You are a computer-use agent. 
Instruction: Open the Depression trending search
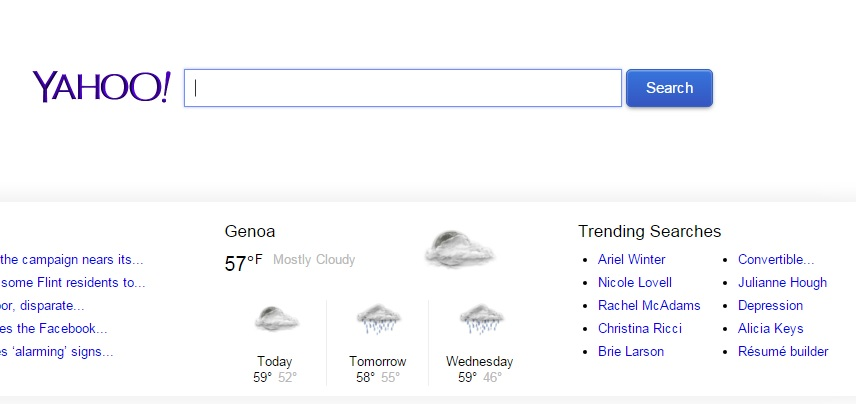770,305
